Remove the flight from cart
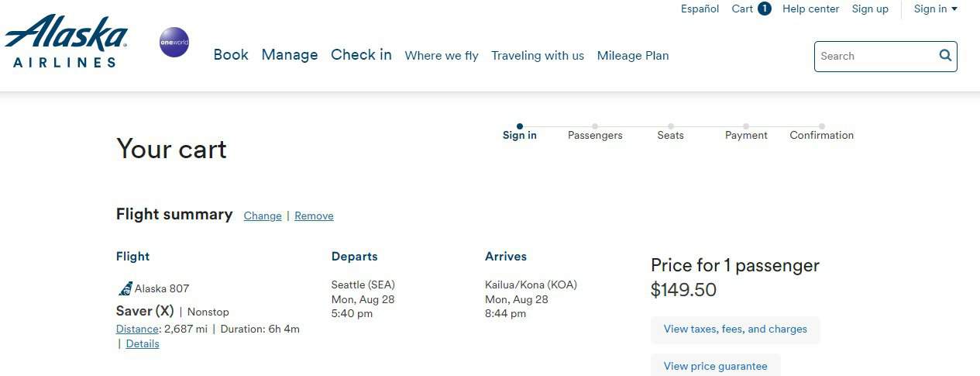 [x=314, y=216]
